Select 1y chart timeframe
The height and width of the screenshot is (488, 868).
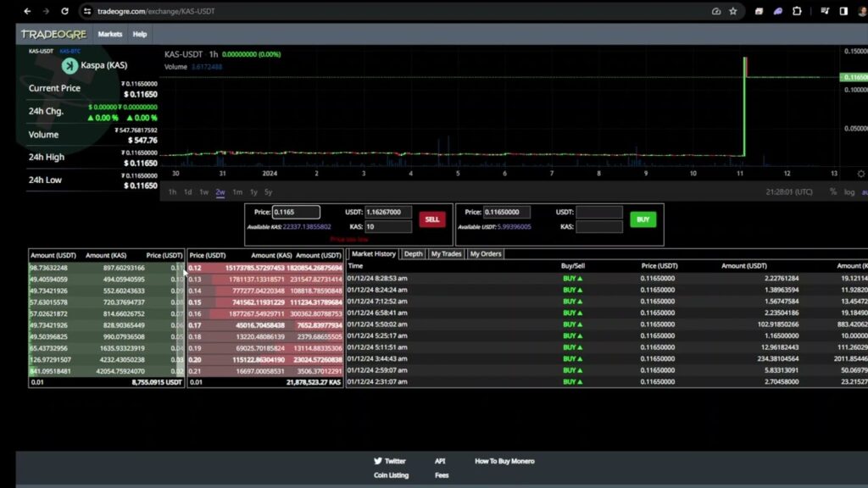pyautogui.click(x=253, y=192)
